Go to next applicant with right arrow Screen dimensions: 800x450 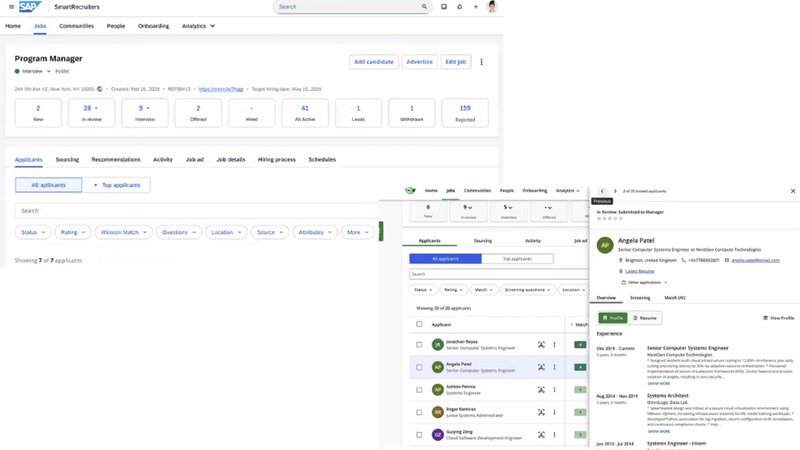(x=615, y=191)
